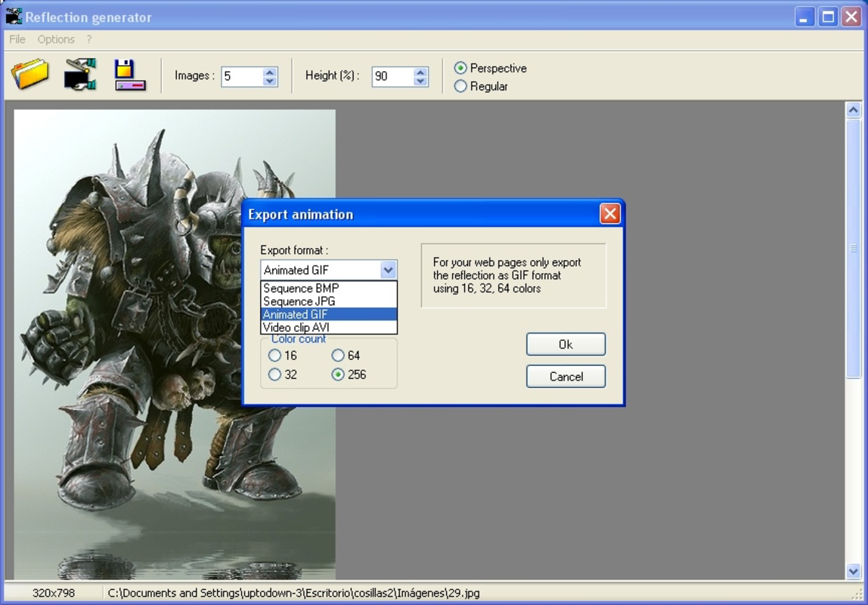Viewport: 868px width, 605px height.
Task: Click the 320x798 dimensions in status bar
Action: pos(54,593)
